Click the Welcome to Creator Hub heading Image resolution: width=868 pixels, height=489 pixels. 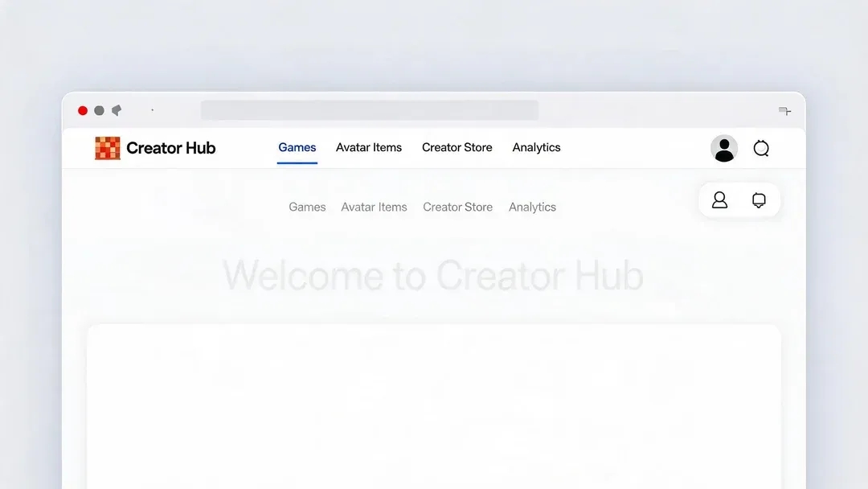(x=433, y=275)
